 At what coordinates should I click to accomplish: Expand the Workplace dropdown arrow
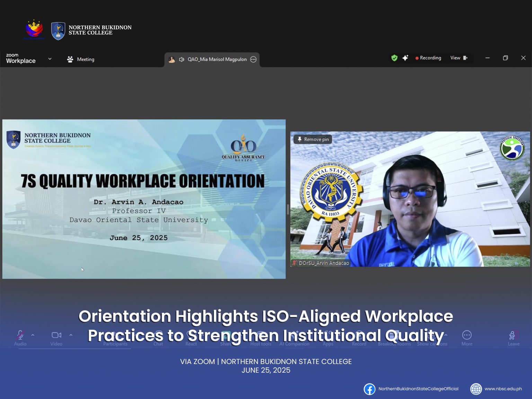point(50,59)
